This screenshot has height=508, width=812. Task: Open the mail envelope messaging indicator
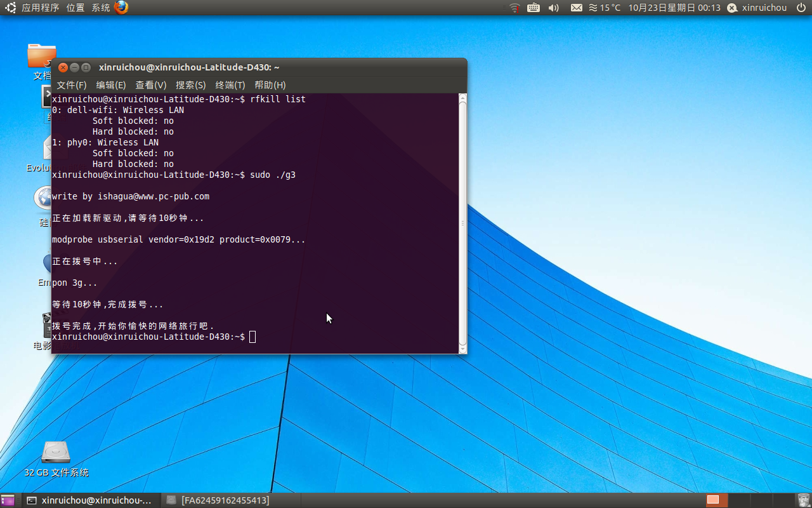coord(577,8)
